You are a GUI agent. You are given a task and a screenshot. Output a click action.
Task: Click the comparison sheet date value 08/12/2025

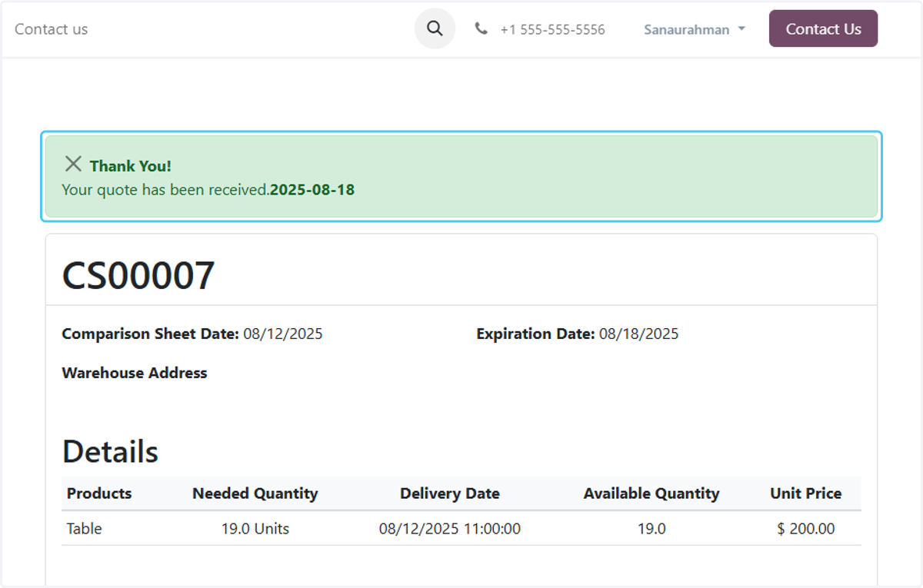[283, 334]
